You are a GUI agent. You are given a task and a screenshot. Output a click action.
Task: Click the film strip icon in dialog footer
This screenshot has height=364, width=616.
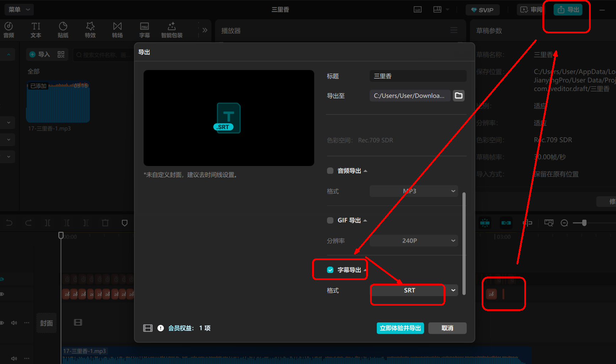point(148,328)
